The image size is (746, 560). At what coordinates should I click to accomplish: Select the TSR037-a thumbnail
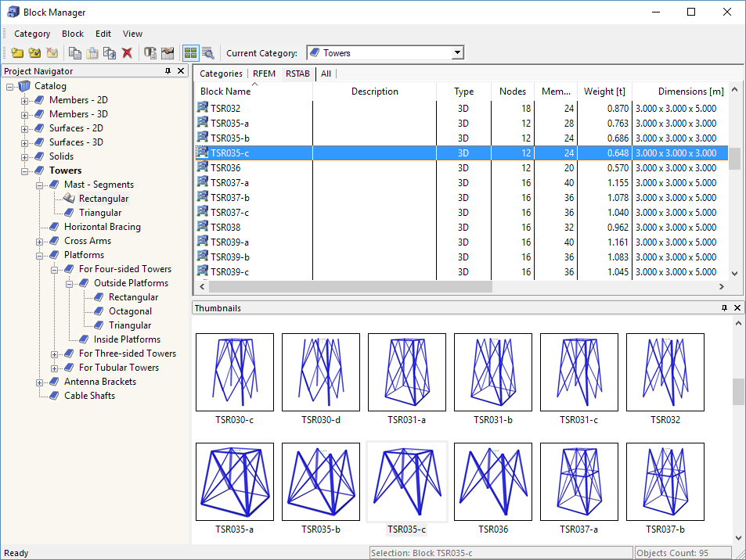pyautogui.click(x=579, y=483)
